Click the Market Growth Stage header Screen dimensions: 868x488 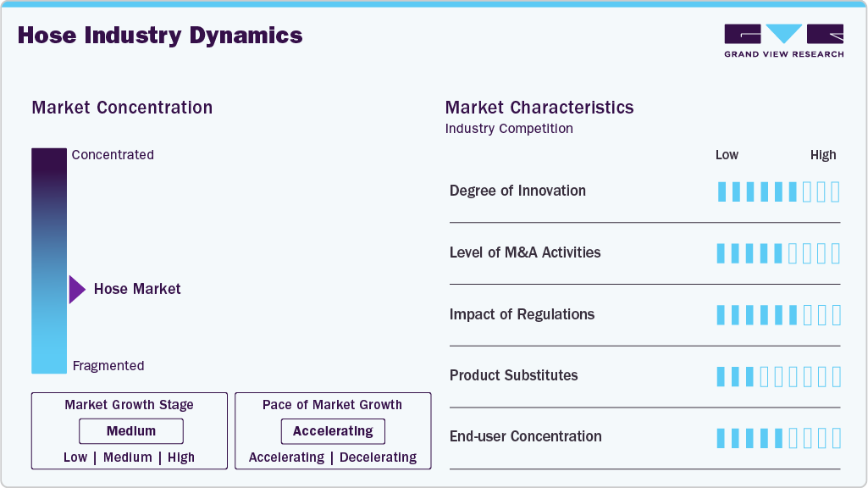click(129, 405)
